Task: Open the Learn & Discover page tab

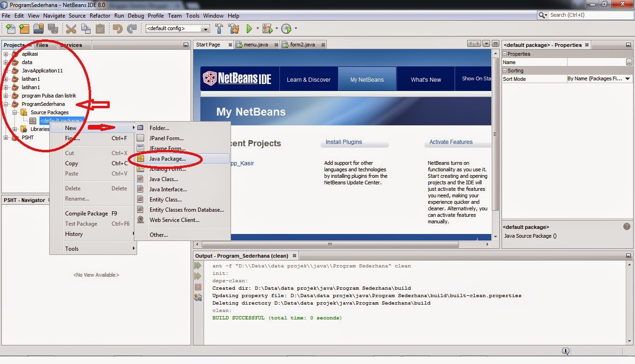Action: pos(309,79)
